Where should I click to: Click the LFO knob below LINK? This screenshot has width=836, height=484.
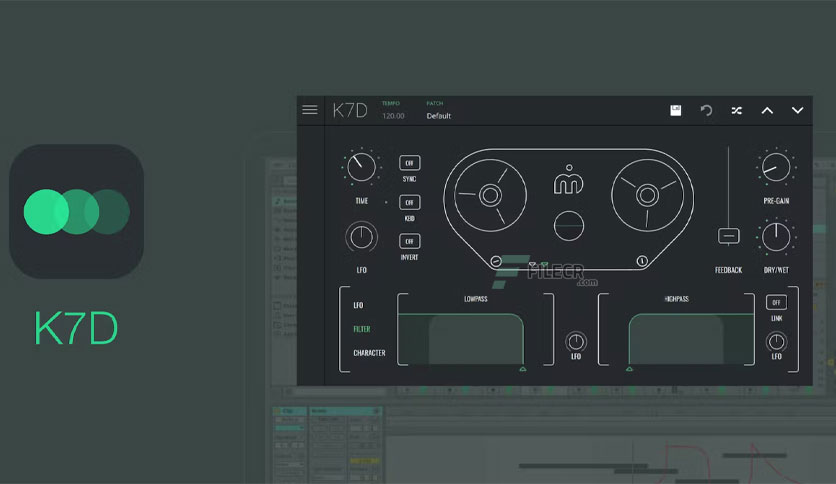[x=776, y=342]
